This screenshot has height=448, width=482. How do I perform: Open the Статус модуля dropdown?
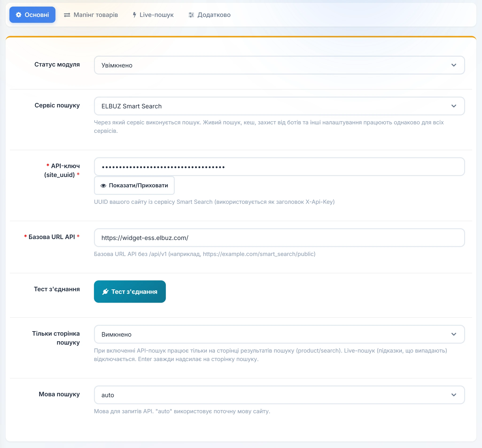coord(279,65)
